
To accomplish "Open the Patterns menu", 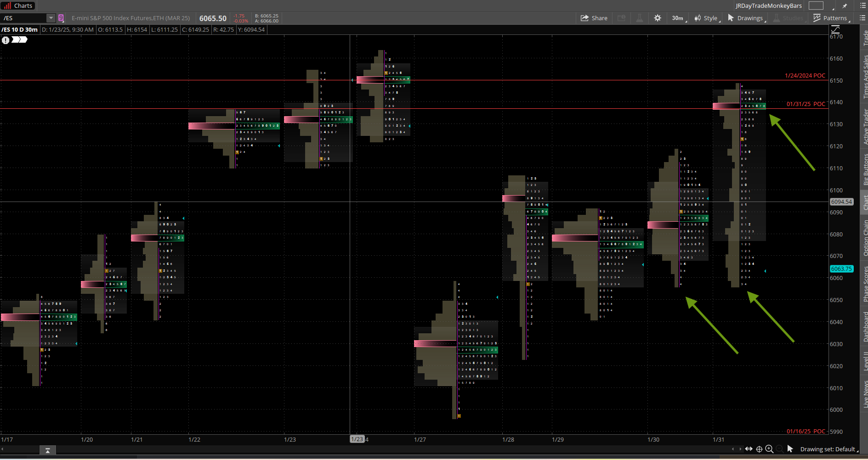I will (831, 18).
